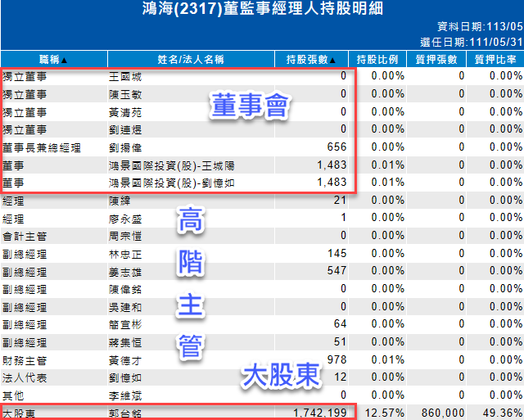
Task: Select the name 黃德才
Action: 125,361
